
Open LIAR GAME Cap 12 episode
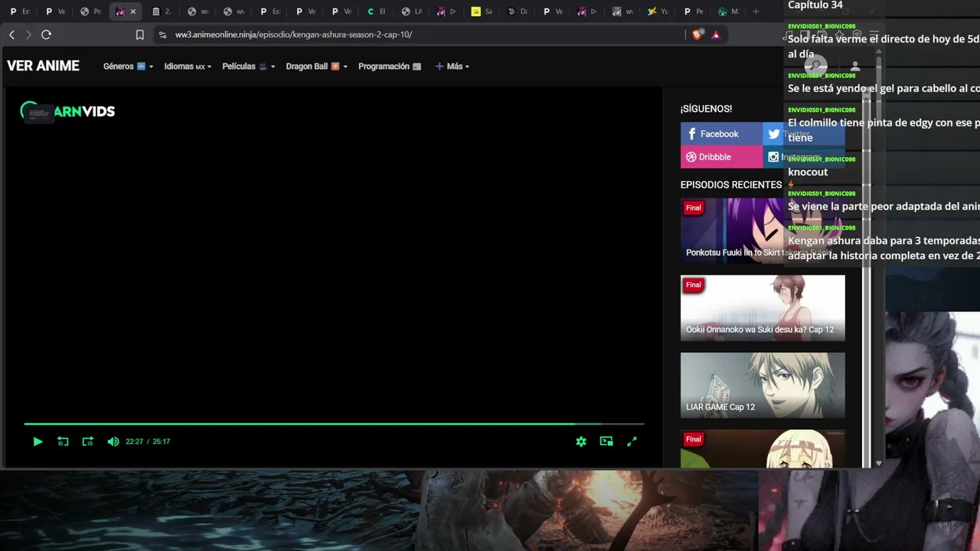pyautogui.click(x=763, y=385)
